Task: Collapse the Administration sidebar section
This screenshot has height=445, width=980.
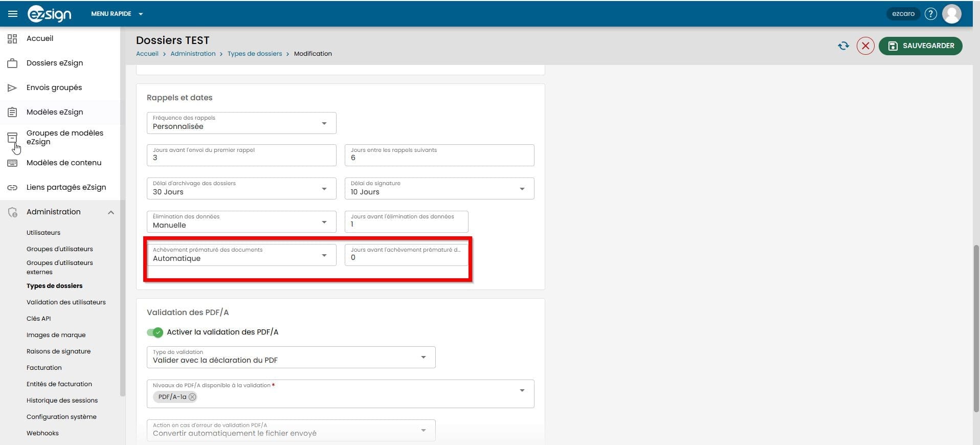Action: [x=111, y=212]
